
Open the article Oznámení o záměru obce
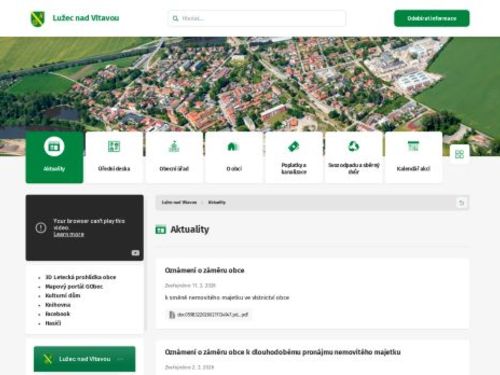205,270
